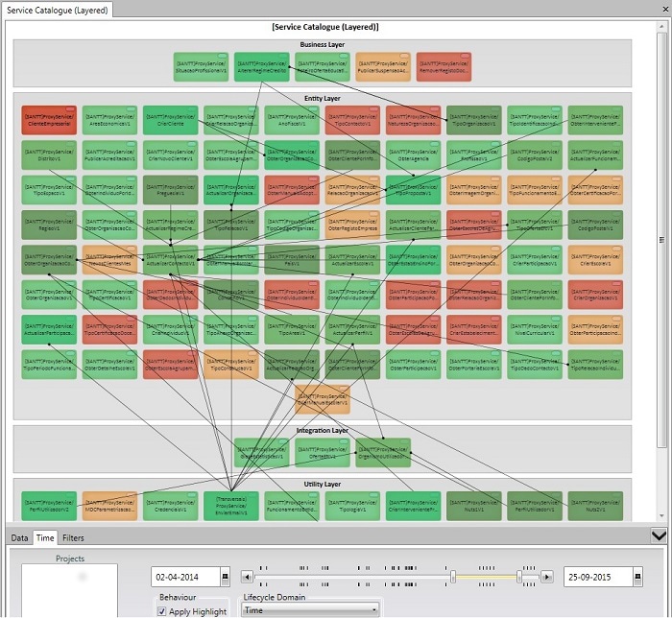
Task: Click the start date field 02-04-2014
Action: pyautogui.click(x=185, y=577)
